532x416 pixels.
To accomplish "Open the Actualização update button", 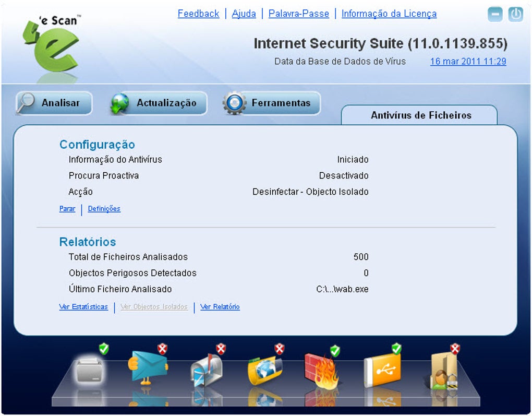I will coord(159,103).
